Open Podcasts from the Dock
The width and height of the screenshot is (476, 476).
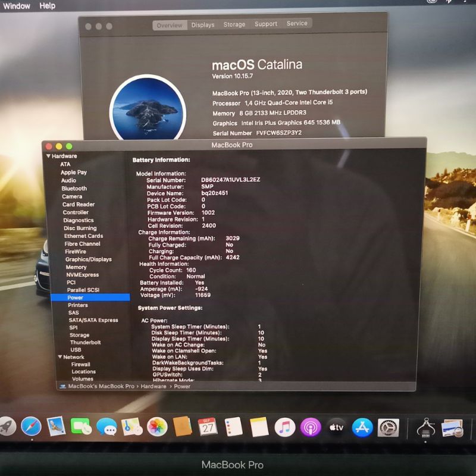[x=311, y=427]
